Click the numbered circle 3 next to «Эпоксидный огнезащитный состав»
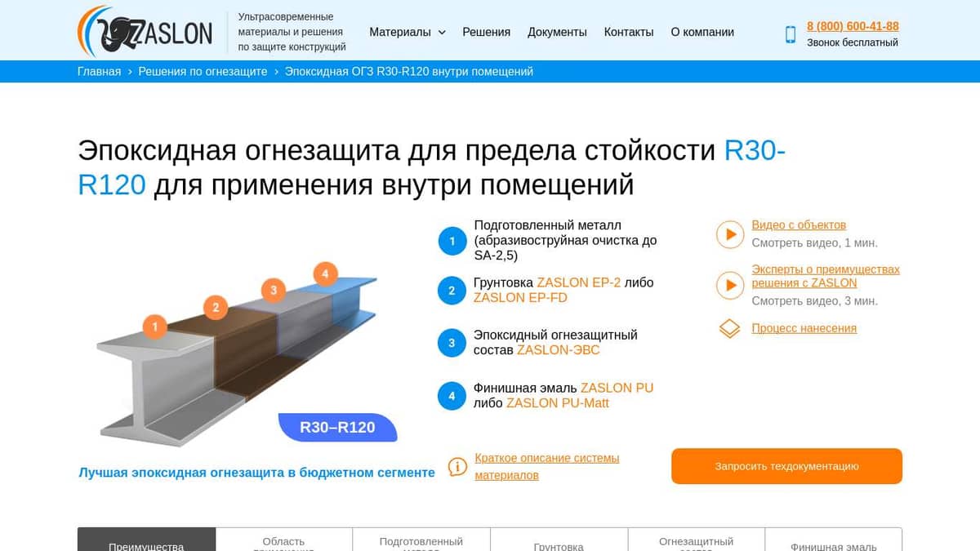The width and height of the screenshot is (980, 551). pyautogui.click(x=452, y=343)
